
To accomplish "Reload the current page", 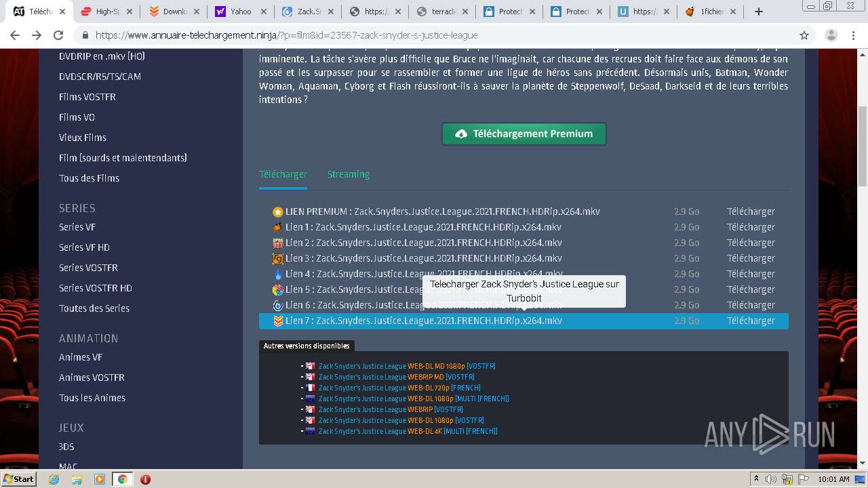I will [x=58, y=35].
